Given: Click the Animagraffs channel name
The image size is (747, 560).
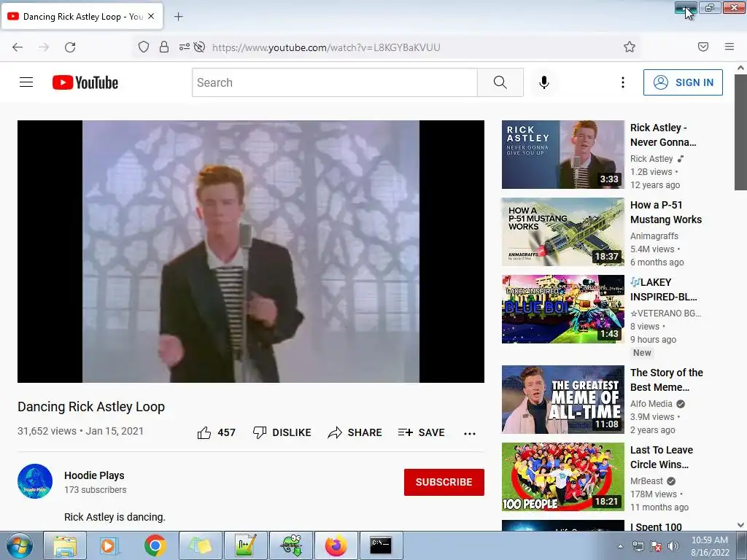Looking at the screenshot, I should (654, 236).
